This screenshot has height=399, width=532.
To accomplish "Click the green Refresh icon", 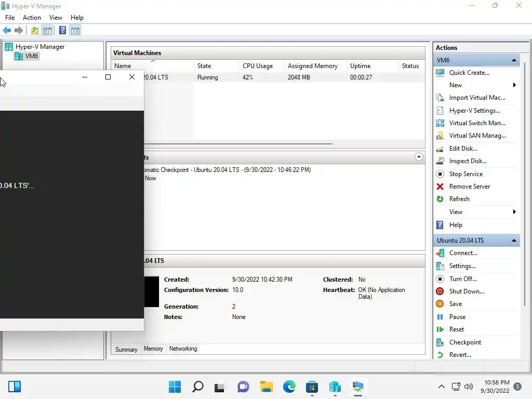I will click(x=440, y=199).
